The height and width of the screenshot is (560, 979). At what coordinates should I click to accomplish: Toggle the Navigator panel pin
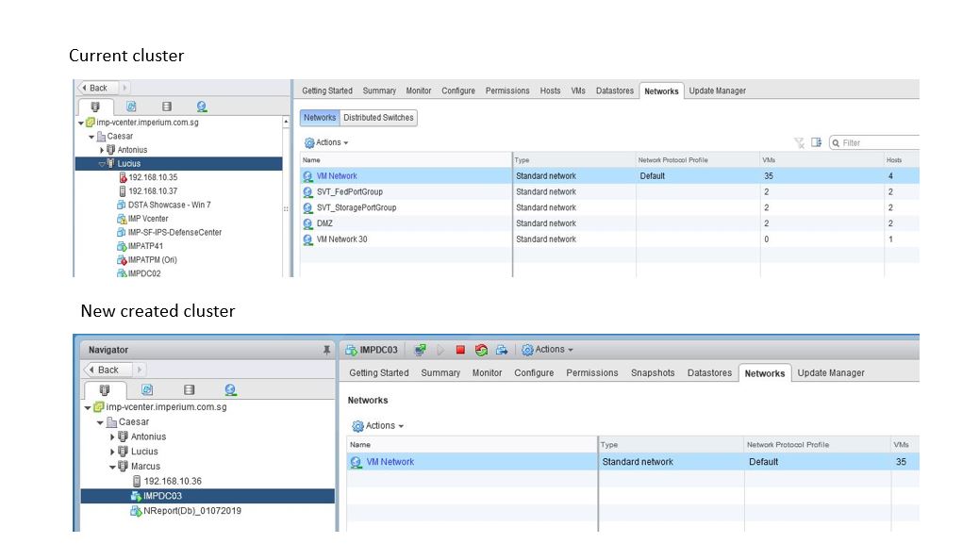coord(326,349)
